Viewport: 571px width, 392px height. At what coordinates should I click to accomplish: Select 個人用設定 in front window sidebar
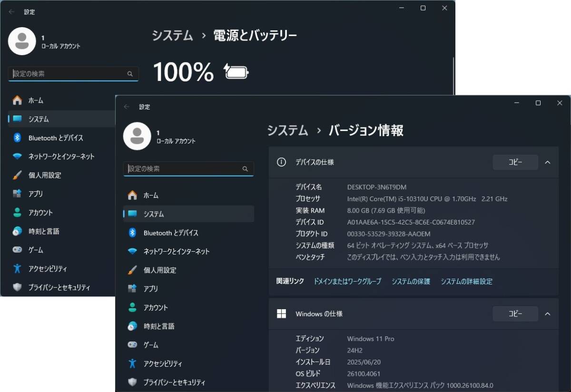click(188, 270)
